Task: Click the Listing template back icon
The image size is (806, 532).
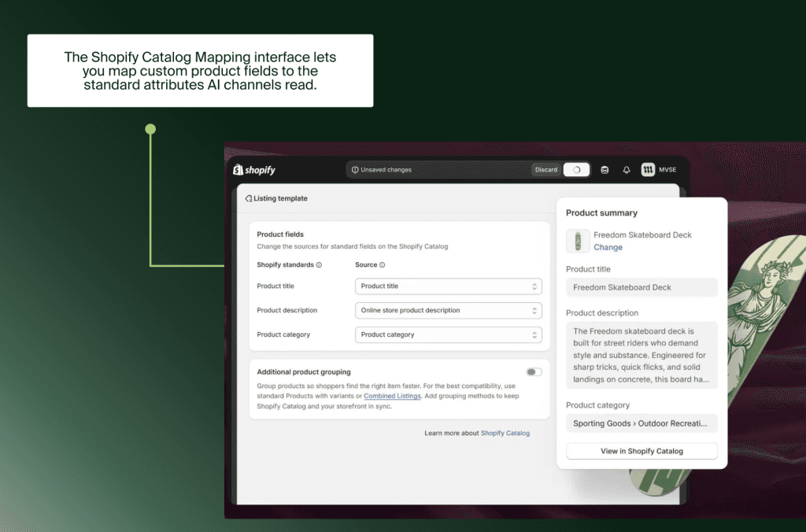Action: [x=249, y=198]
